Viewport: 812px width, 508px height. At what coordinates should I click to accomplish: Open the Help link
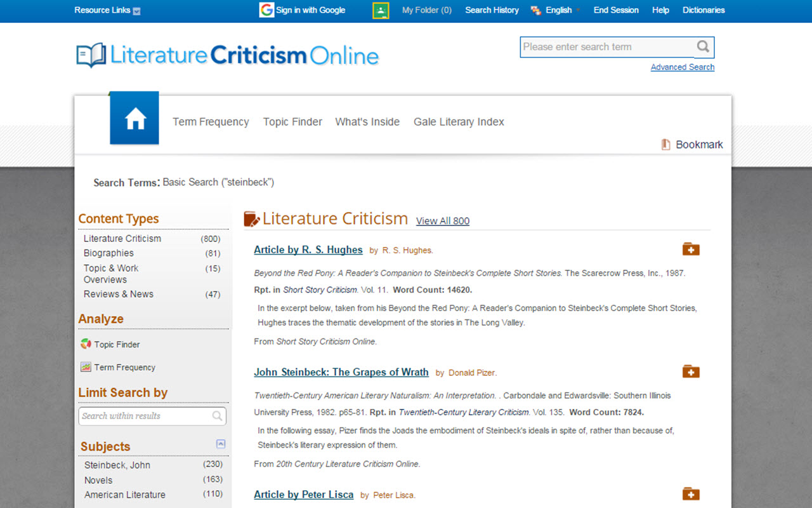660,10
